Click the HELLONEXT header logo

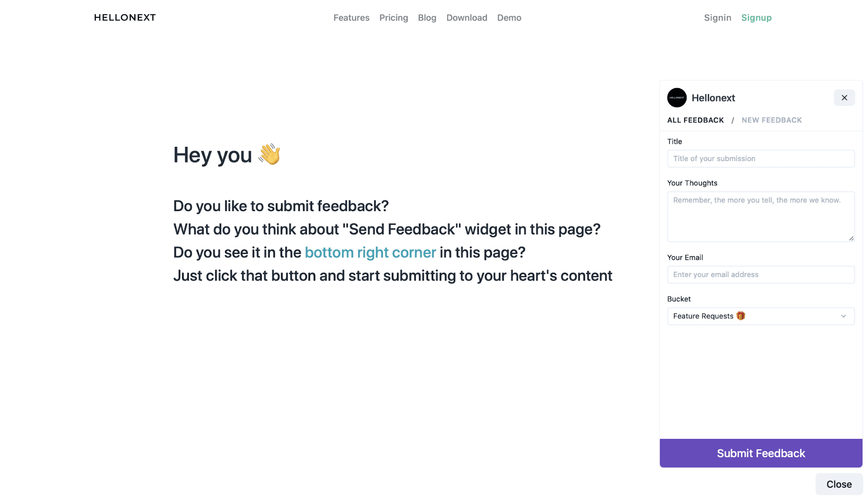(x=125, y=17)
